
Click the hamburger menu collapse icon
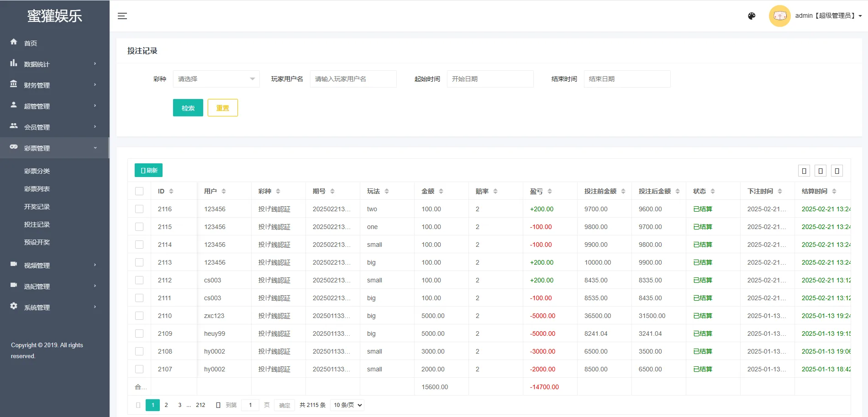tap(122, 16)
